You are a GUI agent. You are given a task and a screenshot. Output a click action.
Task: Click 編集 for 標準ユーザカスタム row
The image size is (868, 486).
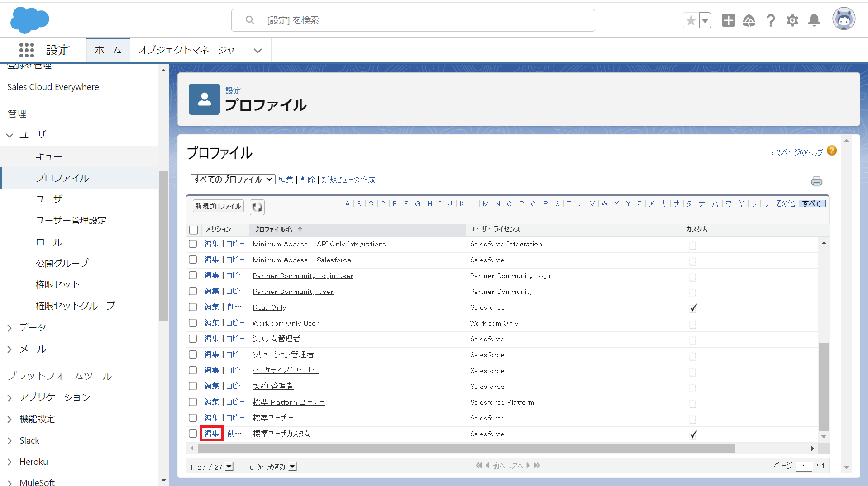[211, 434]
